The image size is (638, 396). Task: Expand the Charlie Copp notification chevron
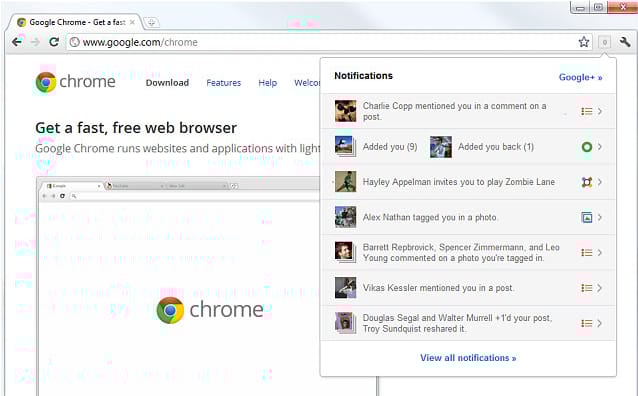600,111
